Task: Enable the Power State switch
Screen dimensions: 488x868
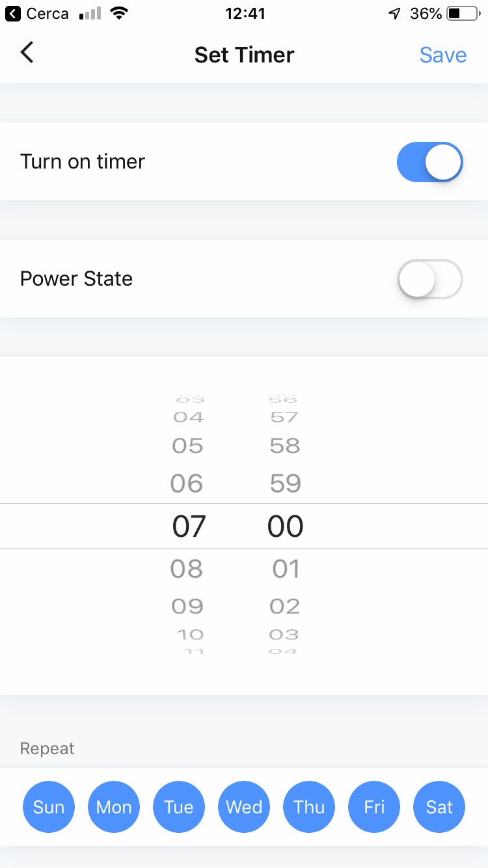Action: coord(429,279)
